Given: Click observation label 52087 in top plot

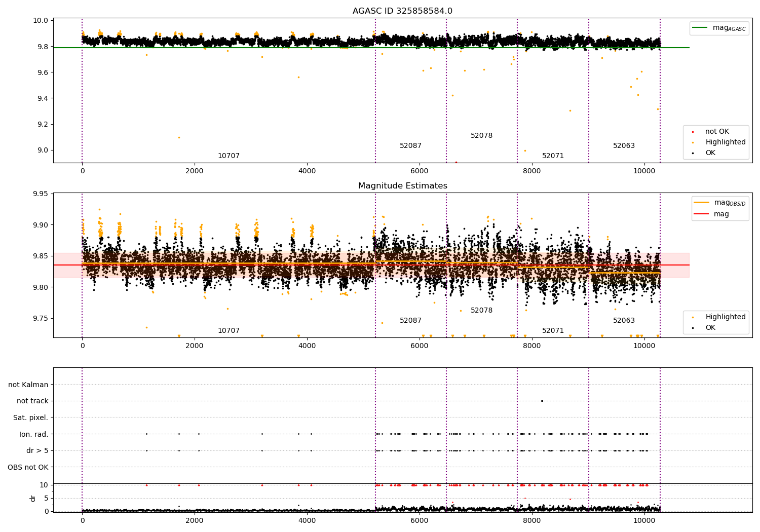Looking at the screenshot, I should coord(410,146).
